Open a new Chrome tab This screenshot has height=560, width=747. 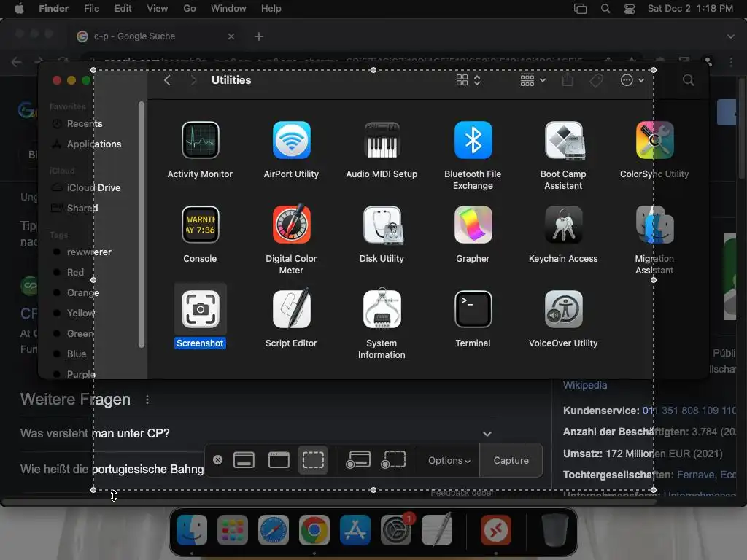(259, 36)
